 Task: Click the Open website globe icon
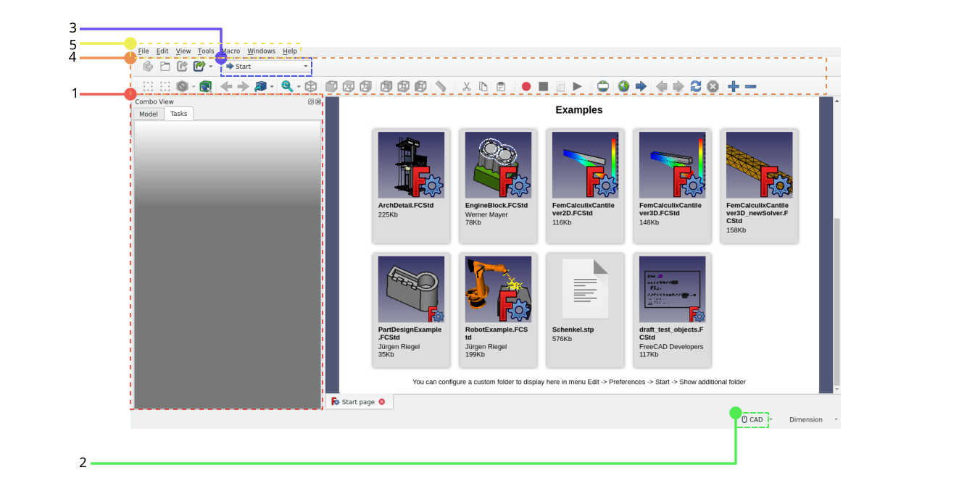[x=623, y=86]
